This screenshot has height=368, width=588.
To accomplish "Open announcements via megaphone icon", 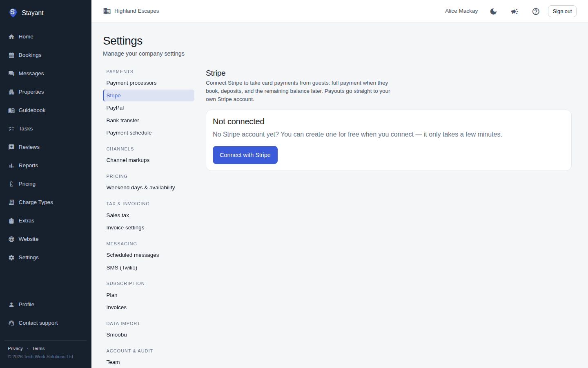I will (514, 11).
